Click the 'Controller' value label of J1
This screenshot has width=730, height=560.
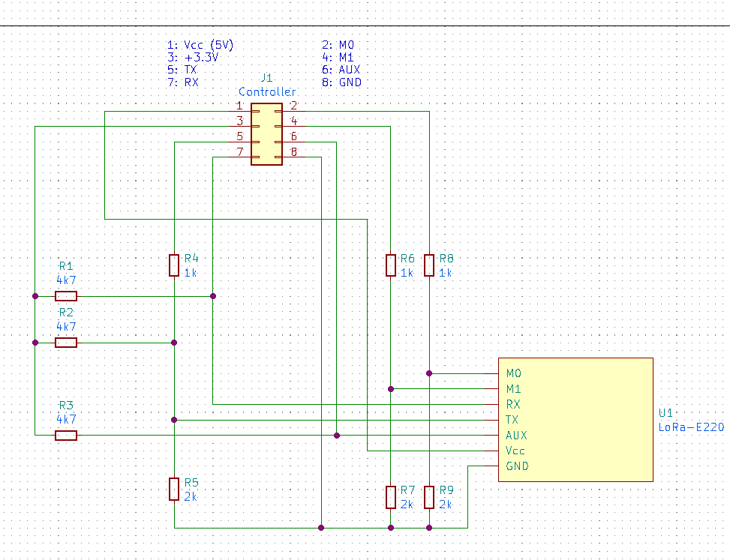click(267, 91)
